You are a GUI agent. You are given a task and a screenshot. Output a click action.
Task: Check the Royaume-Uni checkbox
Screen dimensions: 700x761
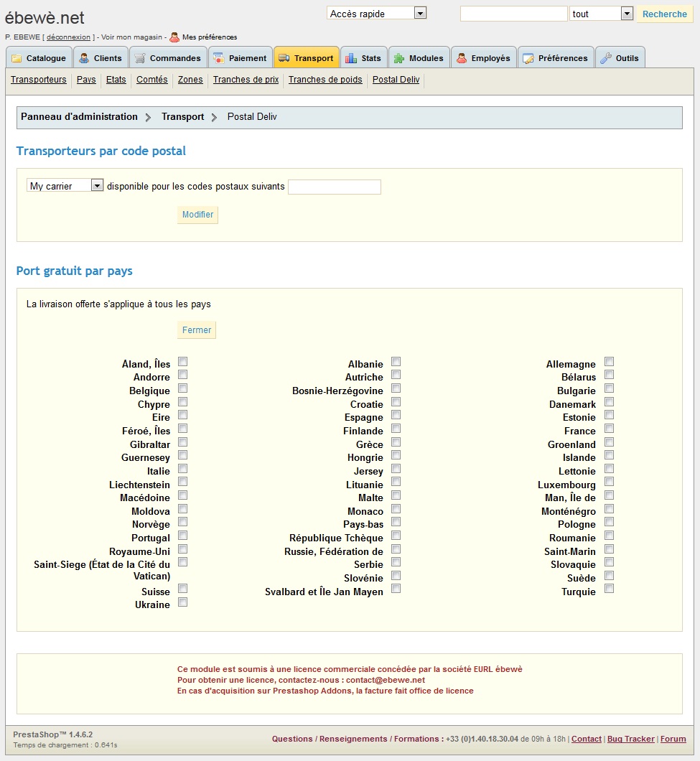[x=182, y=549]
